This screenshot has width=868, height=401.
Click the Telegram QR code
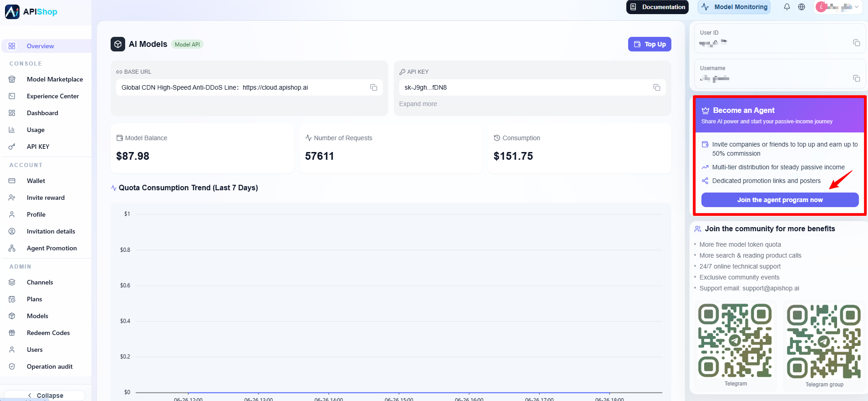(735, 340)
